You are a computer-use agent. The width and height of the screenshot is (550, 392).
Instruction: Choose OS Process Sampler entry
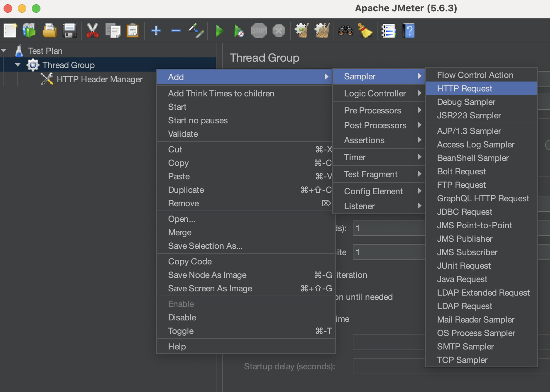[x=482, y=333]
